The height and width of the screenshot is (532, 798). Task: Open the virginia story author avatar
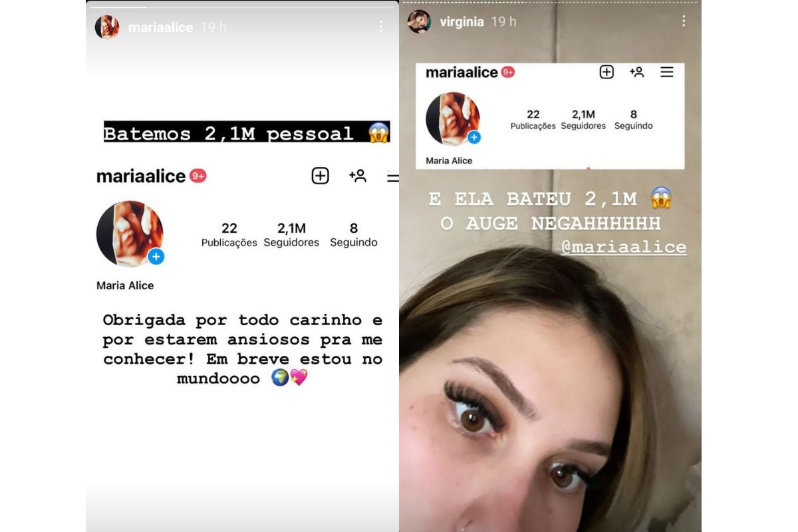419,21
